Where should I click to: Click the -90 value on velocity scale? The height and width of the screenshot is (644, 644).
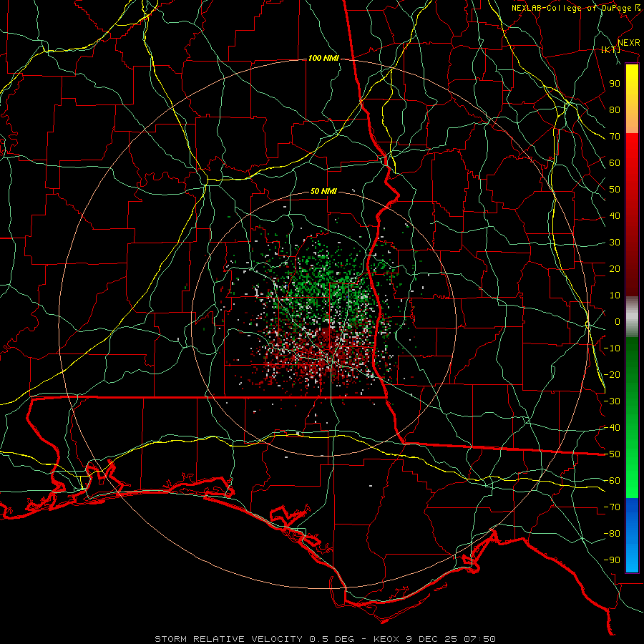(612, 560)
